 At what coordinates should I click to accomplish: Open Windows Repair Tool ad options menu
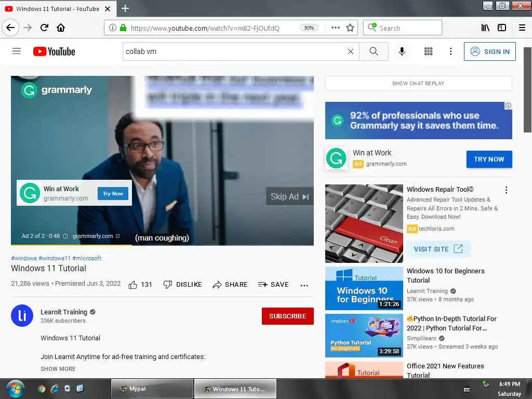click(506, 190)
